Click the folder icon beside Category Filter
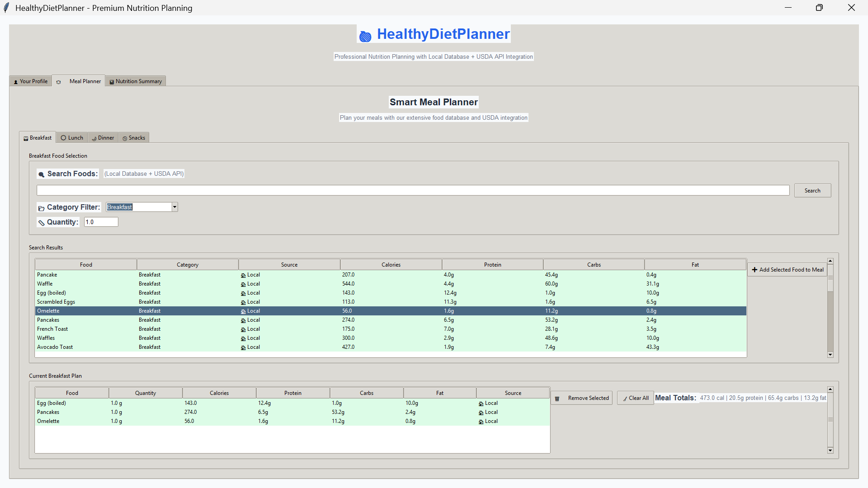Viewport: 868px width, 488px height. pos(42,208)
